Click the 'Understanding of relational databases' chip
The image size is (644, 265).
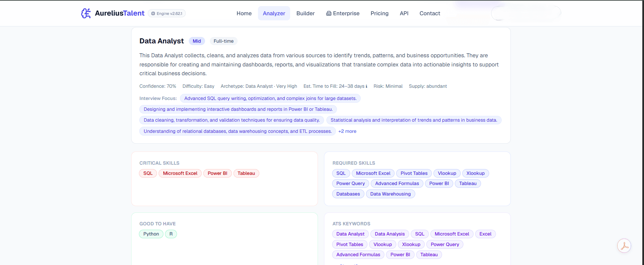(238, 131)
